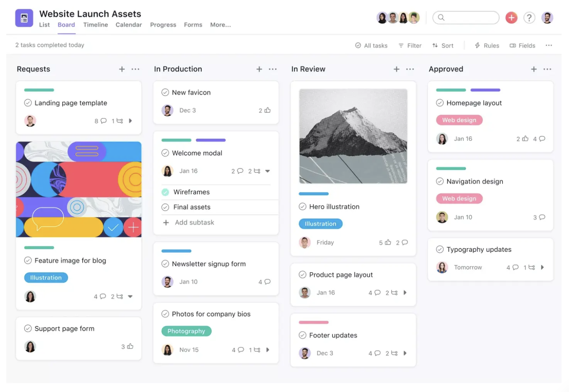569x392 pixels.
Task: Like the Hero illustration task
Action: [x=388, y=242]
